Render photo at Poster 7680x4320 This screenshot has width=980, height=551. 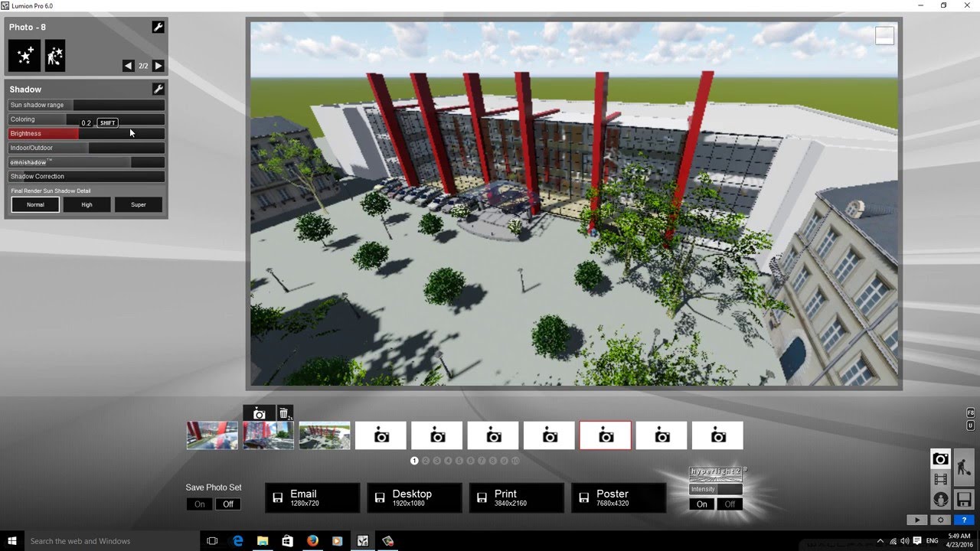(619, 497)
